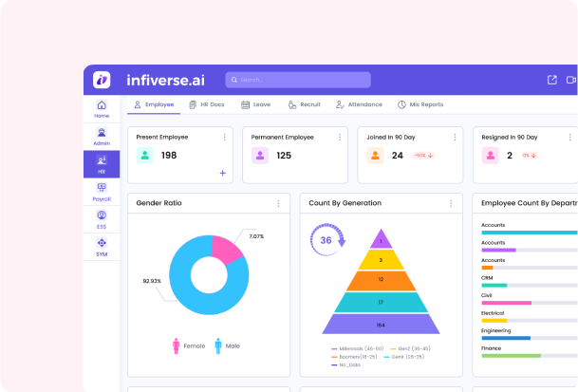578x392 pixels.
Task: Open Permanent Employee card options menu
Action: pyautogui.click(x=340, y=138)
